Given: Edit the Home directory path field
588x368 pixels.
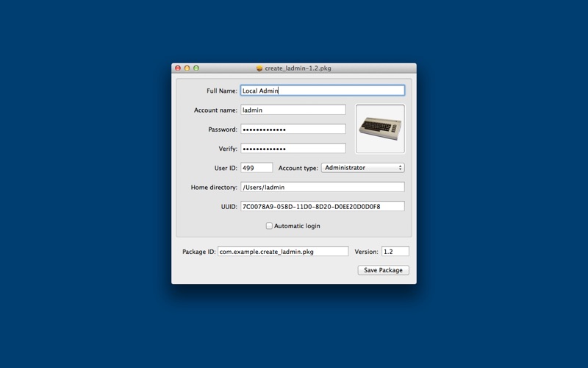Looking at the screenshot, I should coord(323,187).
